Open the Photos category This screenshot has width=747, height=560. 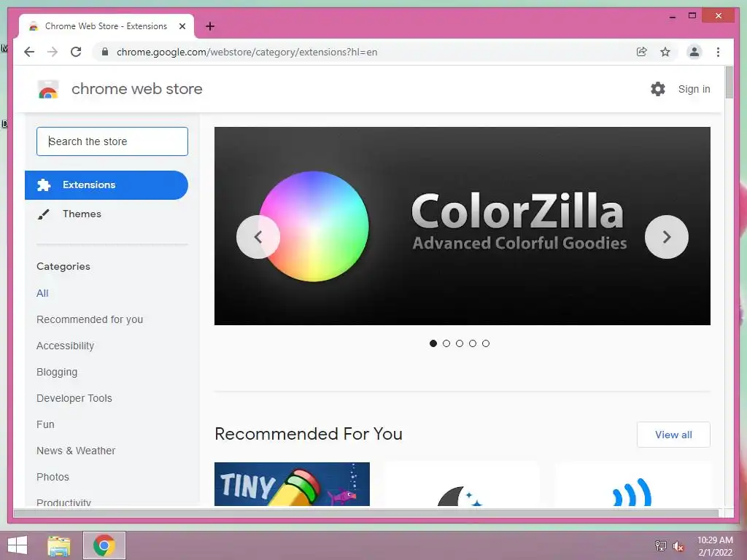[x=53, y=477]
